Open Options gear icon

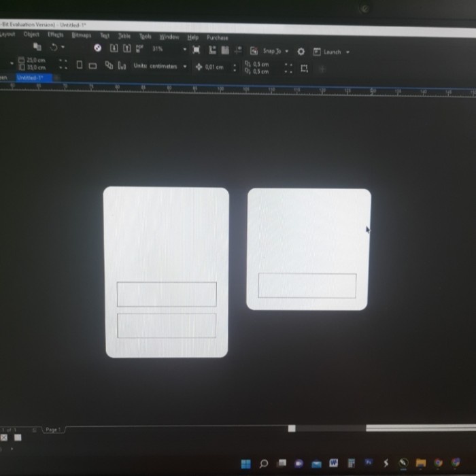coord(301,52)
